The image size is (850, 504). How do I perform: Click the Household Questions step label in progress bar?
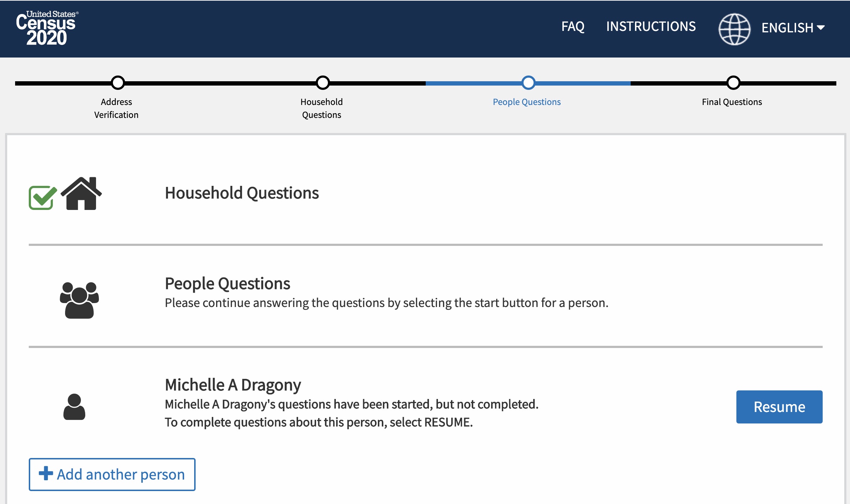[321, 108]
